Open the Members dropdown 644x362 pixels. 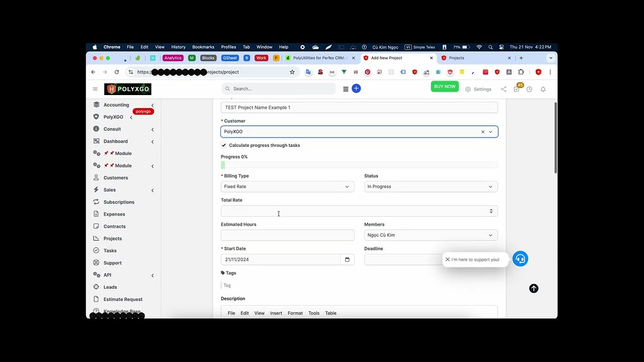pyautogui.click(x=431, y=235)
